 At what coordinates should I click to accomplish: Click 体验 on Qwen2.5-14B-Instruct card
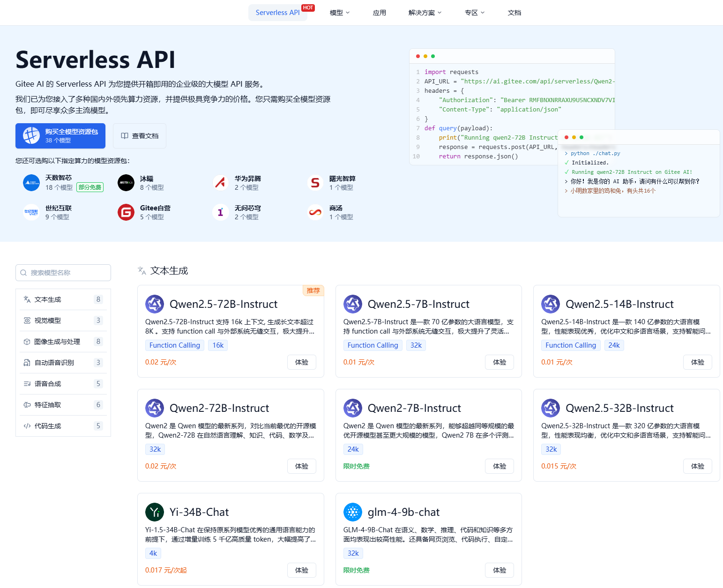tap(698, 362)
